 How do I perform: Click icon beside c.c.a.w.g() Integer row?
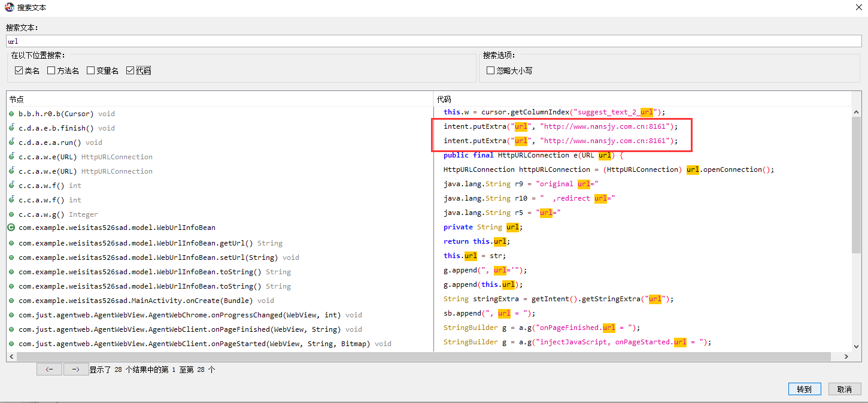[11, 214]
